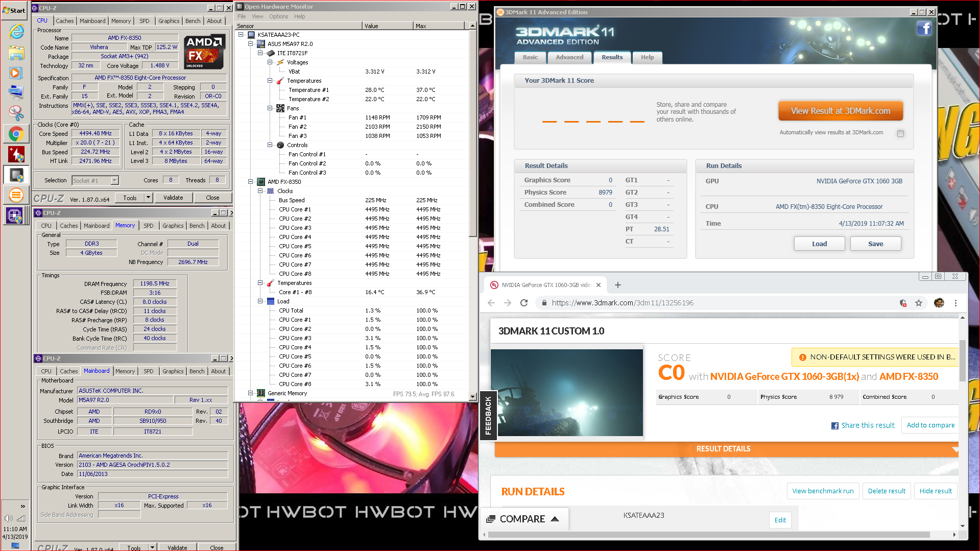
Task: Click the Share this result link
Action: [868, 425]
